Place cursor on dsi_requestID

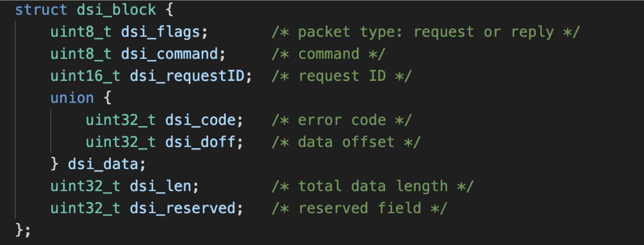coord(187,76)
